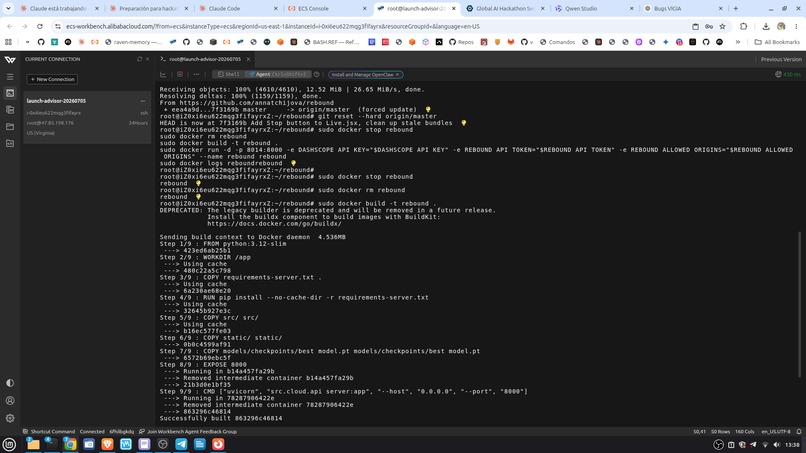The height and width of the screenshot is (453, 806).
Task: Open the user account icon in sidebar
Action: [x=10, y=401]
